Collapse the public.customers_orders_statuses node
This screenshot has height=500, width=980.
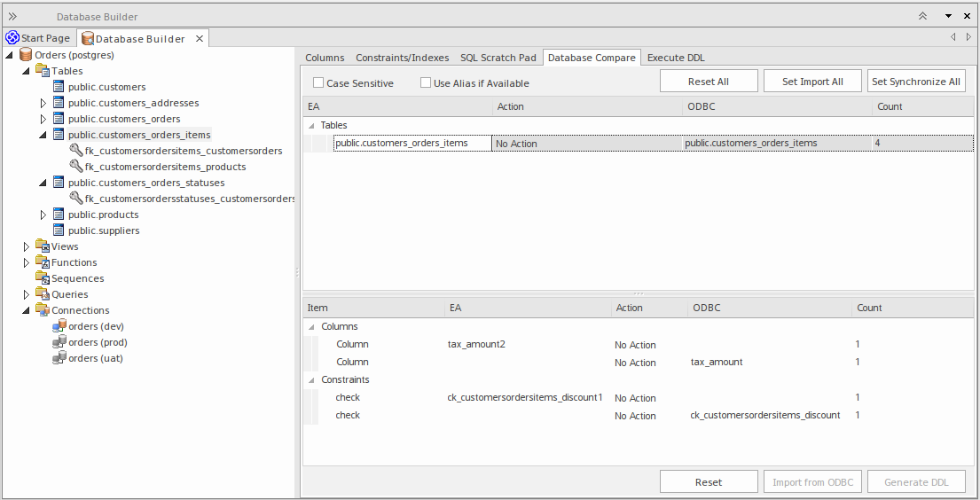(43, 183)
